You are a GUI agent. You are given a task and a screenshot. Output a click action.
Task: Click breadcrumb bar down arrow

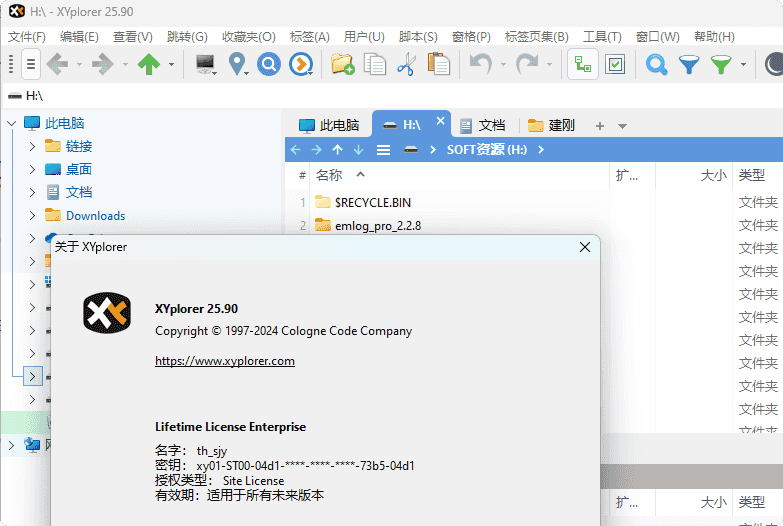point(359,149)
